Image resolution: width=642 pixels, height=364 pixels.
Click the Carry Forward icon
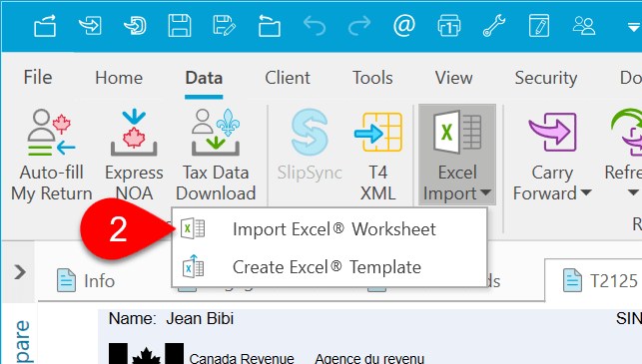point(553,132)
